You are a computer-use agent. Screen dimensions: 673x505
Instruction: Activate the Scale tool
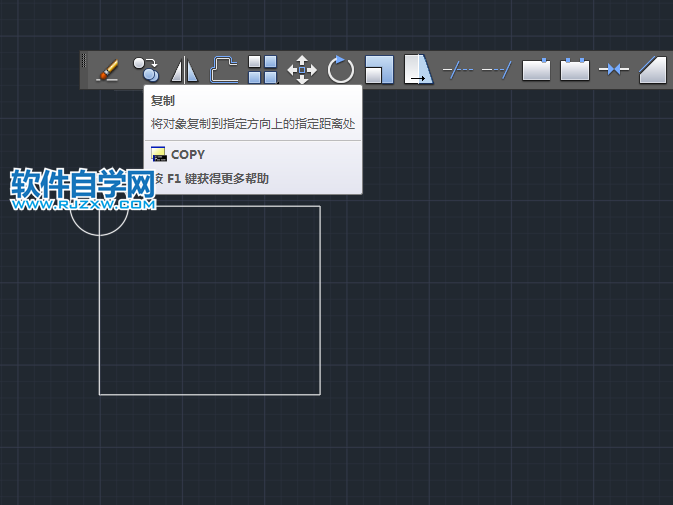380,69
